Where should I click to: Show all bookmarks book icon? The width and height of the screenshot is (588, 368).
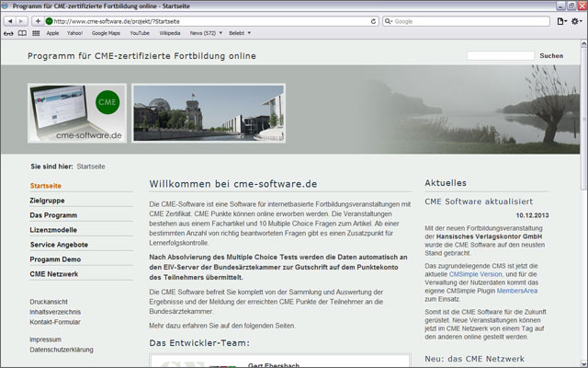[22, 33]
